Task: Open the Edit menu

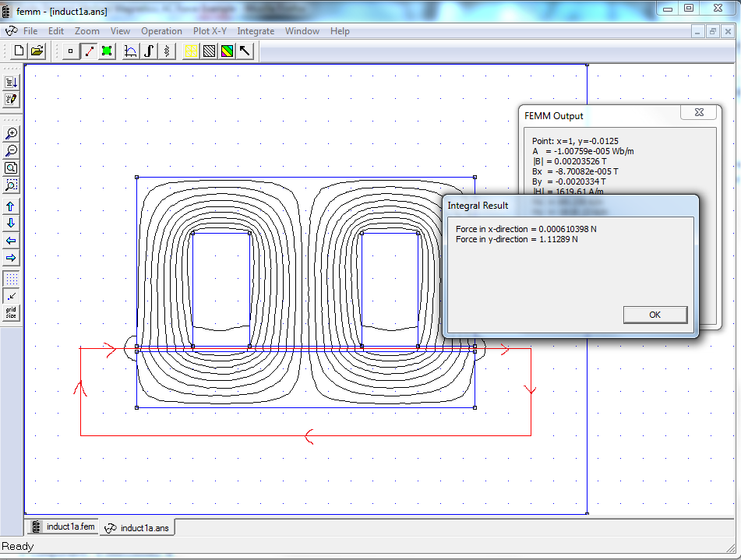Action: (56, 31)
